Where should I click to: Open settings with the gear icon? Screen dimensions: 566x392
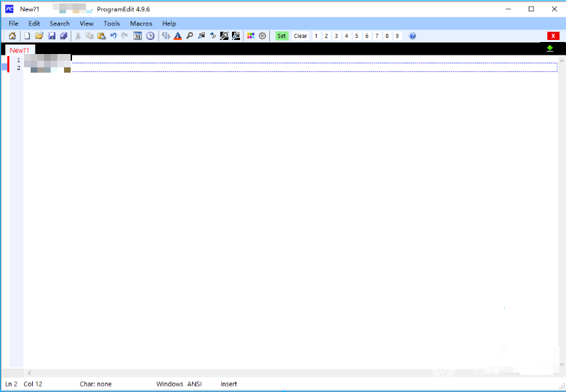tap(263, 36)
